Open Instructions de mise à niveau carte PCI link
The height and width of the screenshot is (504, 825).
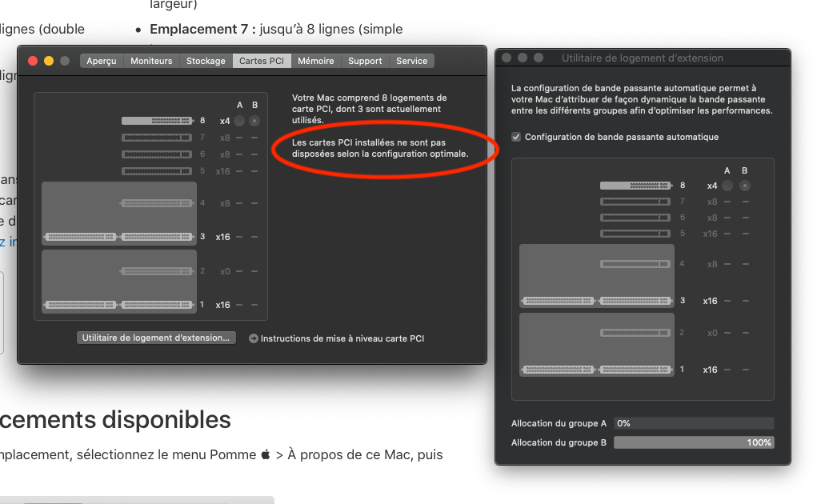pyautogui.click(x=342, y=338)
